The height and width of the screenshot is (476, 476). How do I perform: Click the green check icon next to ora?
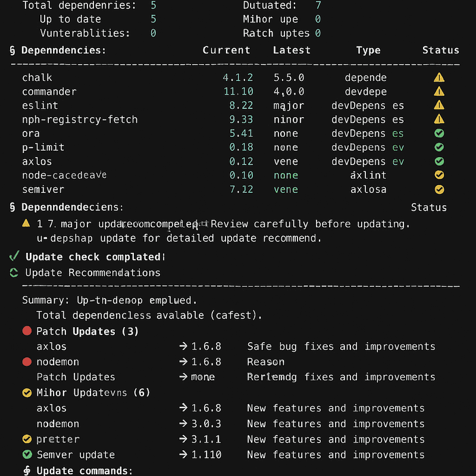pos(439,133)
